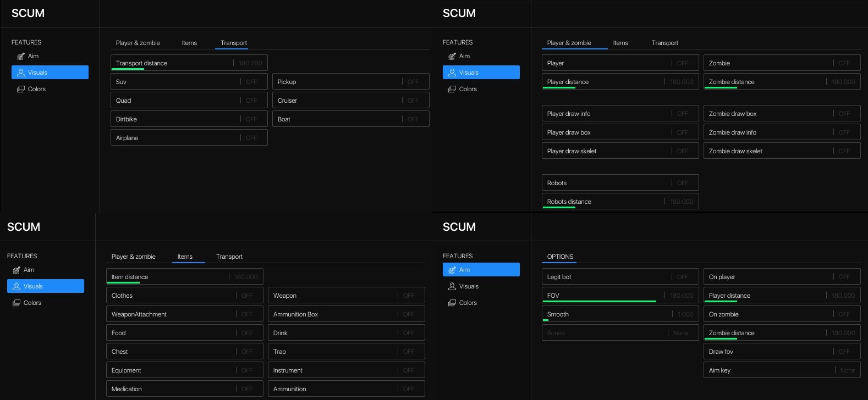Screen dimensions: 868x400
Task: Toggle the Drink option
Action: 347,333
